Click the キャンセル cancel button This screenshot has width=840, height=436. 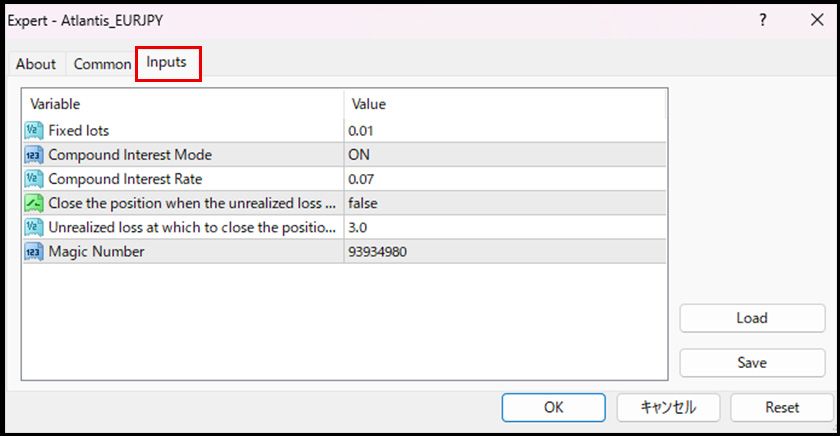667,407
